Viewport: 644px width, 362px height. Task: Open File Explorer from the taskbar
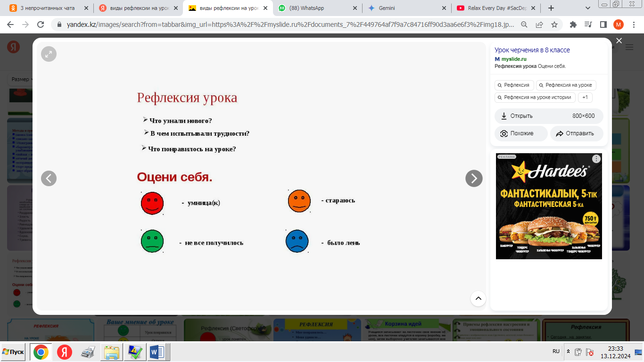pos(112,352)
